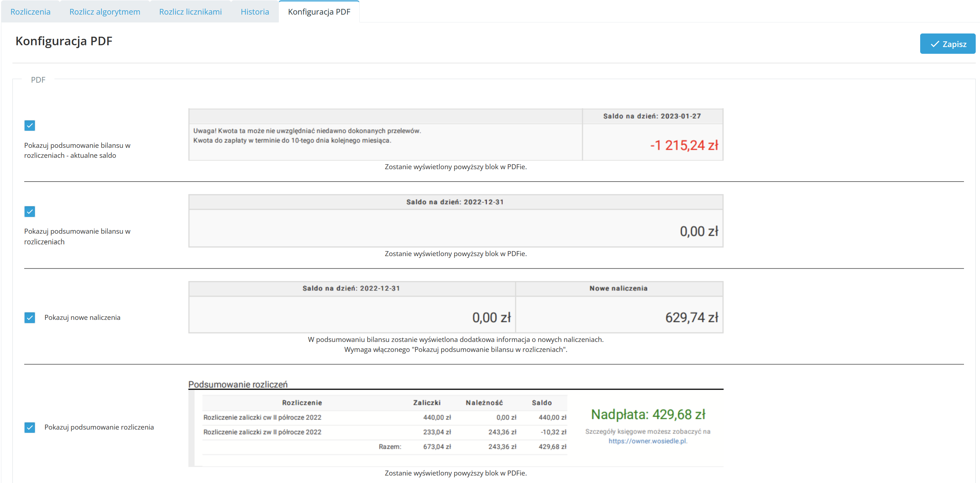
Task: Go to the Historia tab
Action: 255,12
